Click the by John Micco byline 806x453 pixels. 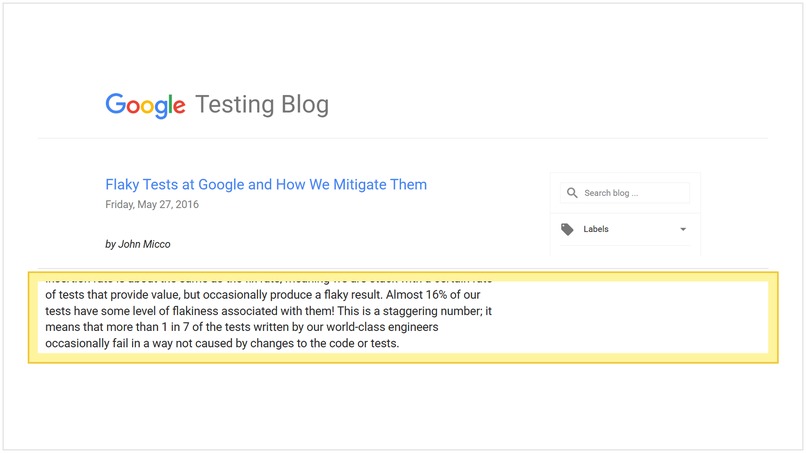coord(138,244)
